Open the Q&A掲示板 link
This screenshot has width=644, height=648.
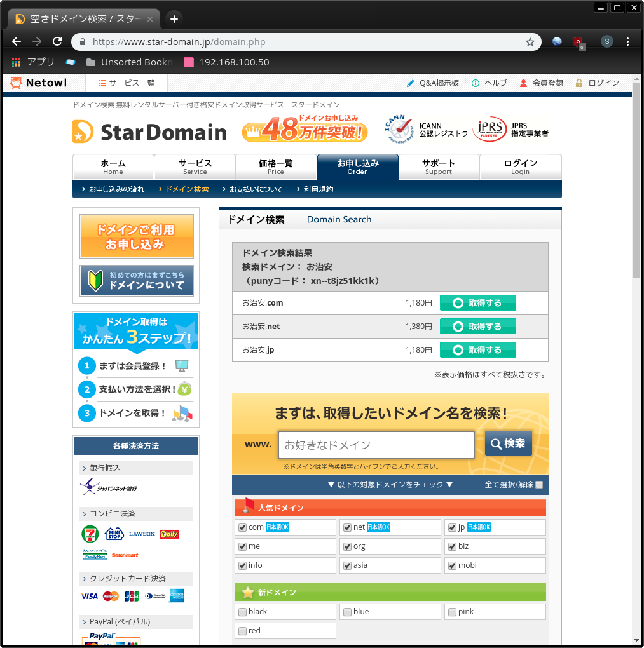click(433, 83)
